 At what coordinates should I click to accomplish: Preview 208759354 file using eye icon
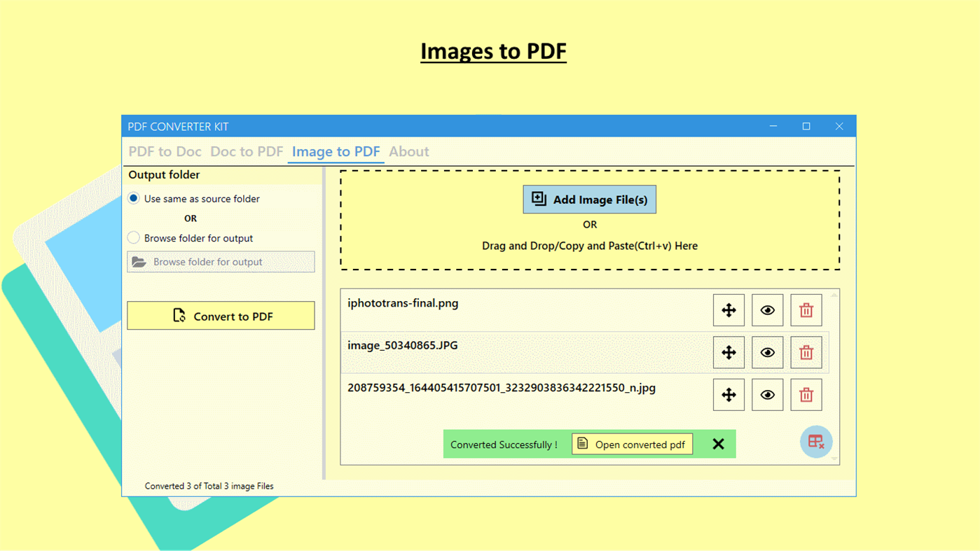click(x=767, y=394)
